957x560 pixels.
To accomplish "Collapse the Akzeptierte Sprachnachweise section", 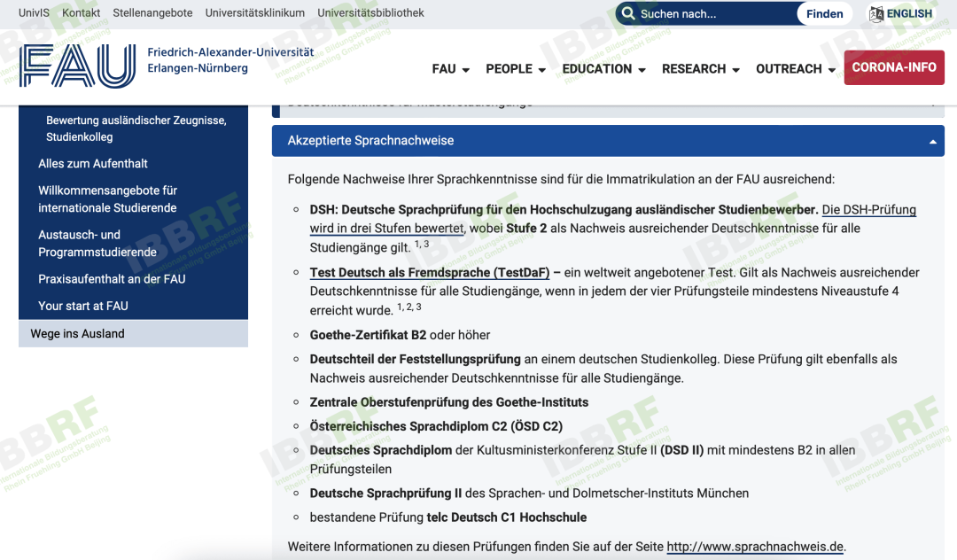I will [x=608, y=141].
